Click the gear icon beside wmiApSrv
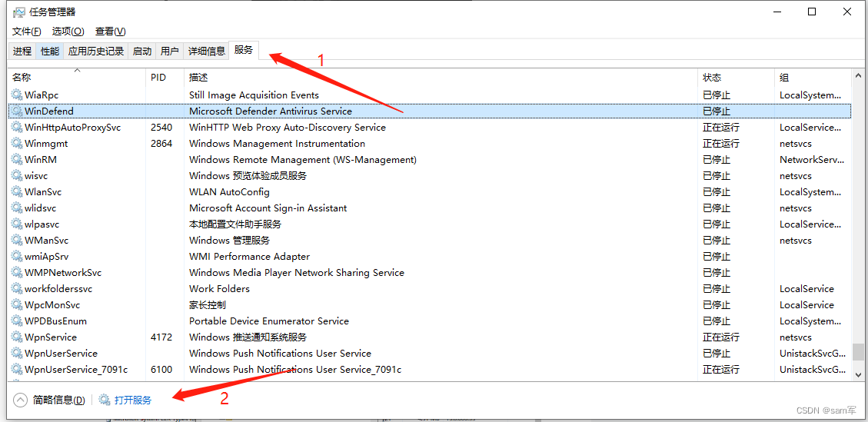The width and height of the screenshot is (868, 422). (17, 257)
